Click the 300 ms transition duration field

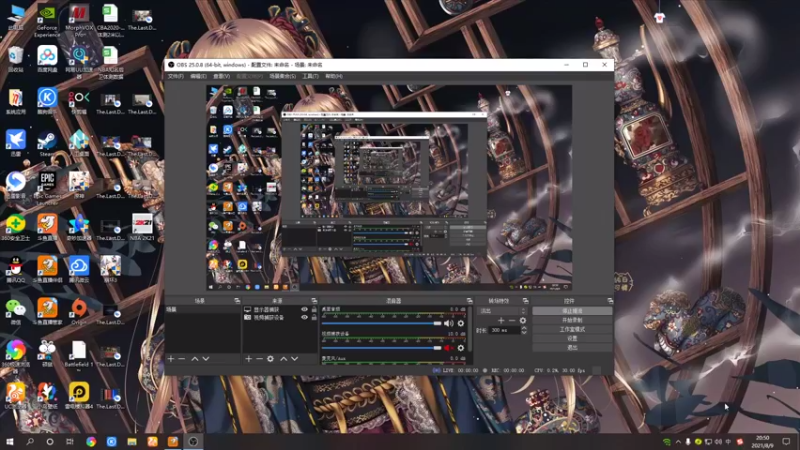point(504,330)
